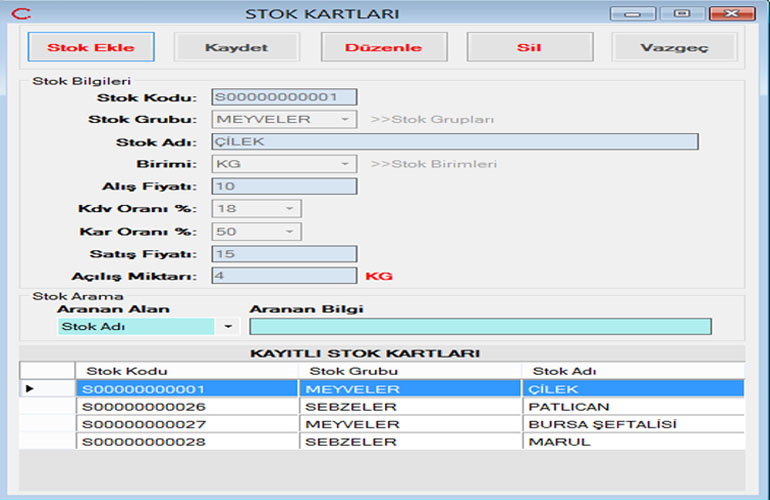The height and width of the screenshot is (500, 770).
Task: Sort by Stok Kodu column header
Action: pyautogui.click(x=186, y=371)
